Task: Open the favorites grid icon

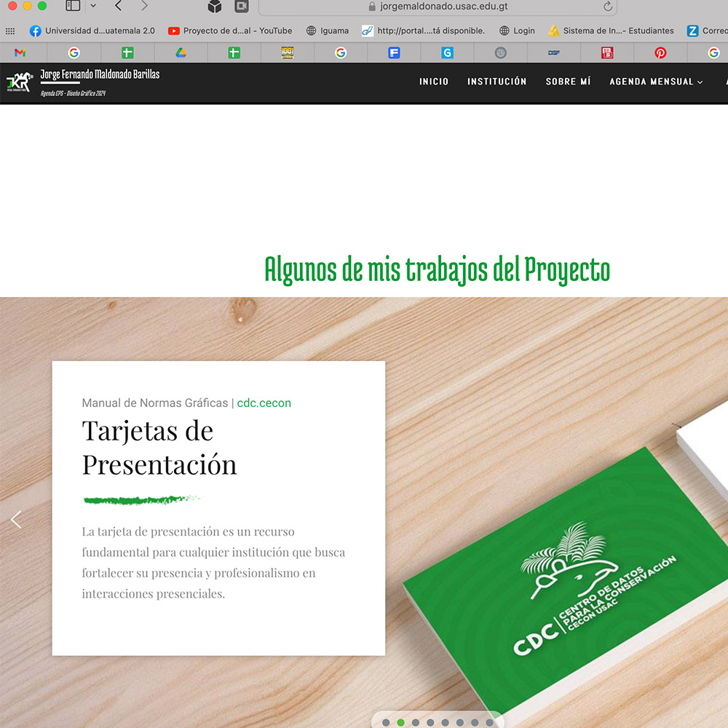Action: 10,31
